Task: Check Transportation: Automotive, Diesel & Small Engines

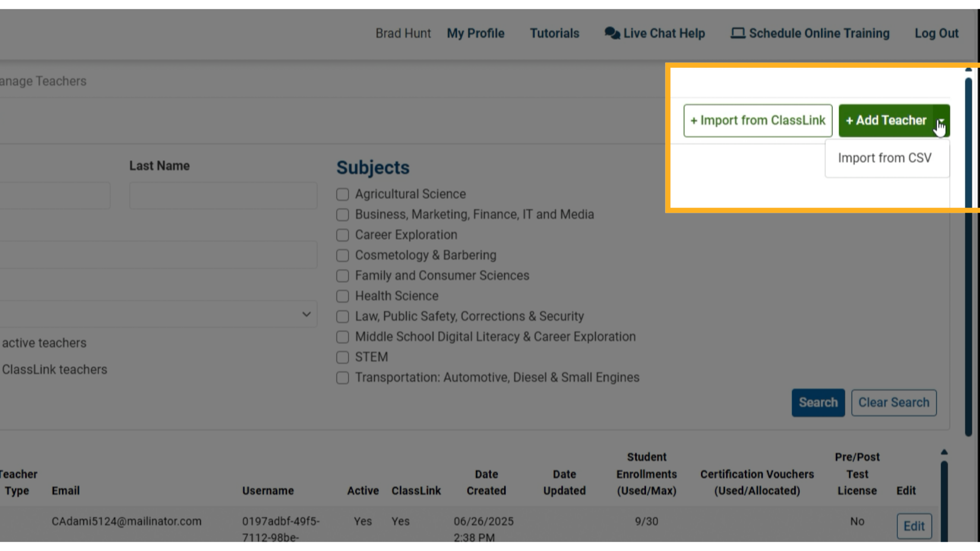Action: tap(342, 378)
